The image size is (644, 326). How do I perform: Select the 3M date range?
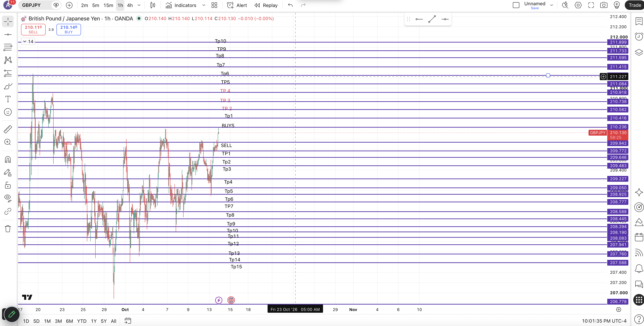pos(58,321)
